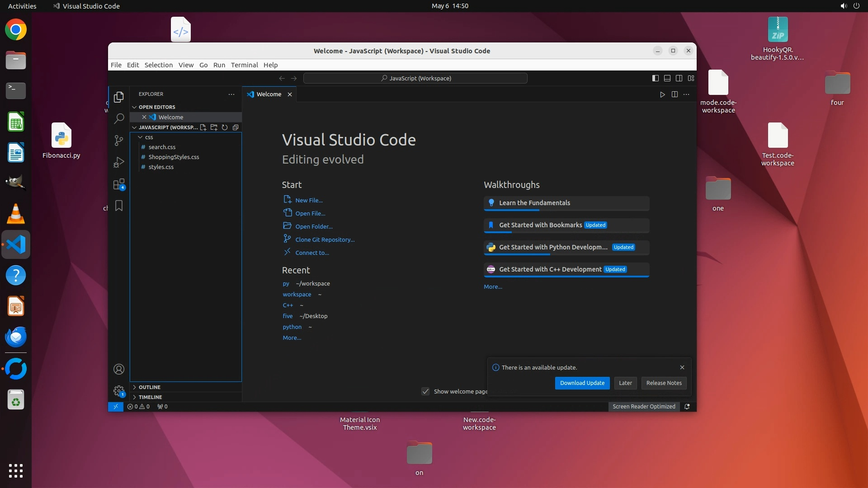Open the Source Control view
The width and height of the screenshot is (868, 488).
tap(119, 141)
